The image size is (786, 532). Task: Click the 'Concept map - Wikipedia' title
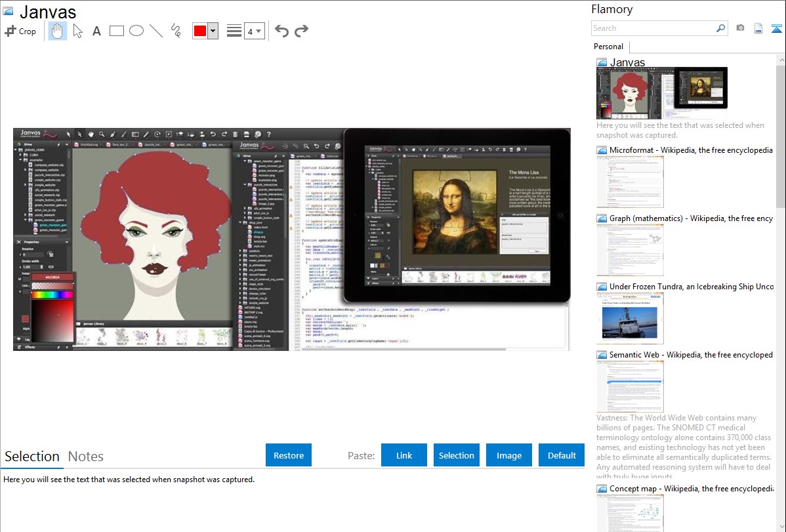[692, 488]
